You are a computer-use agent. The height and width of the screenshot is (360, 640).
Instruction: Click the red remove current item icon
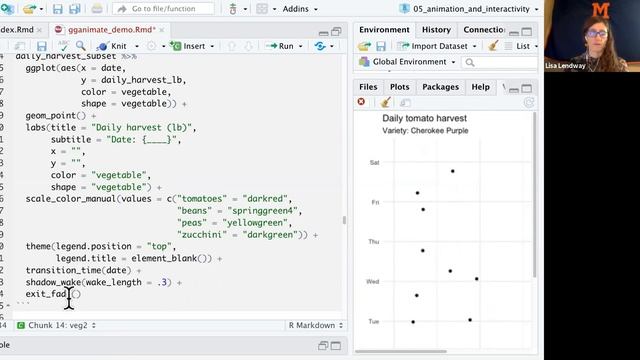pos(361,102)
